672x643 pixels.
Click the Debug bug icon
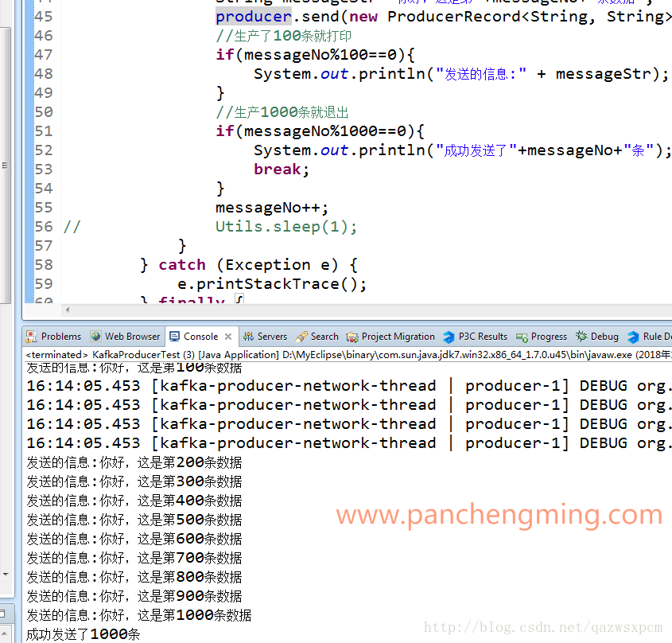coord(581,337)
